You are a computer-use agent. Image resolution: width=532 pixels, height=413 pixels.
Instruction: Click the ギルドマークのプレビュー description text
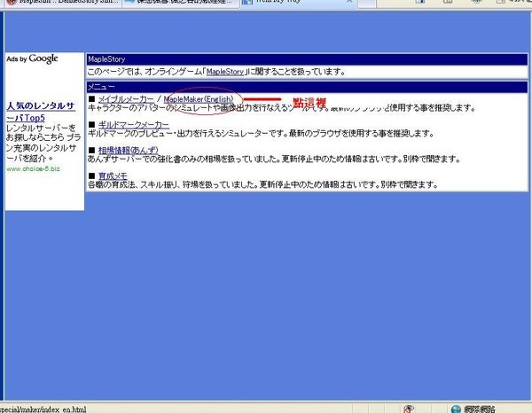click(261, 133)
